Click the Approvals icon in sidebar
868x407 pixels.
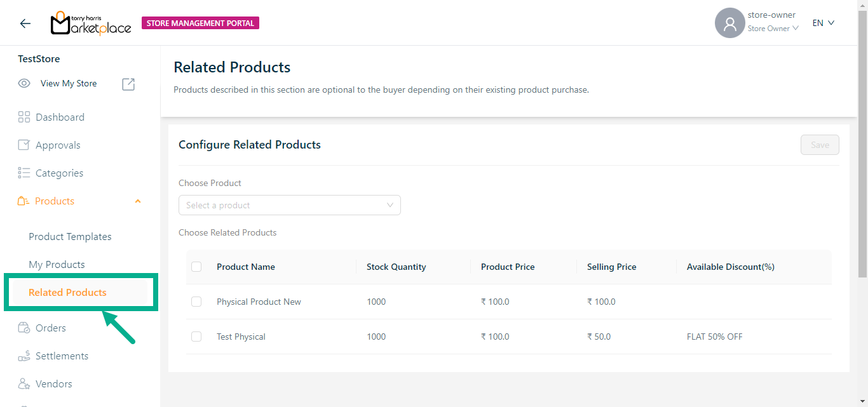pos(24,145)
